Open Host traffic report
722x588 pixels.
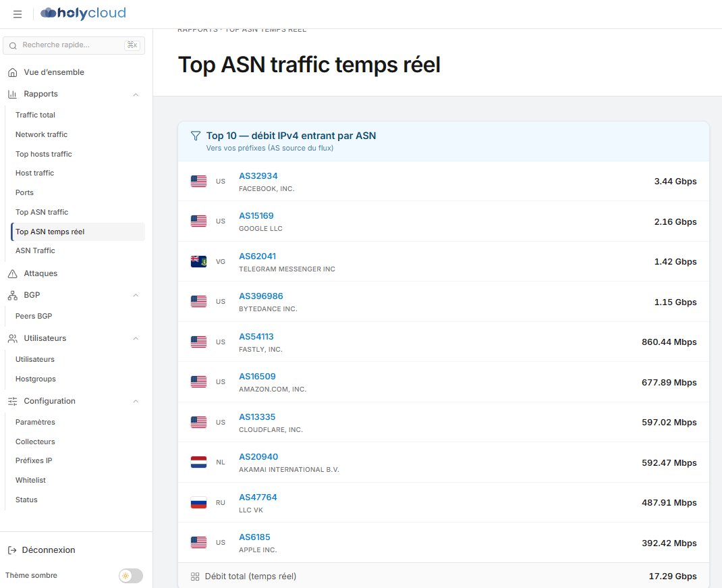[35, 173]
